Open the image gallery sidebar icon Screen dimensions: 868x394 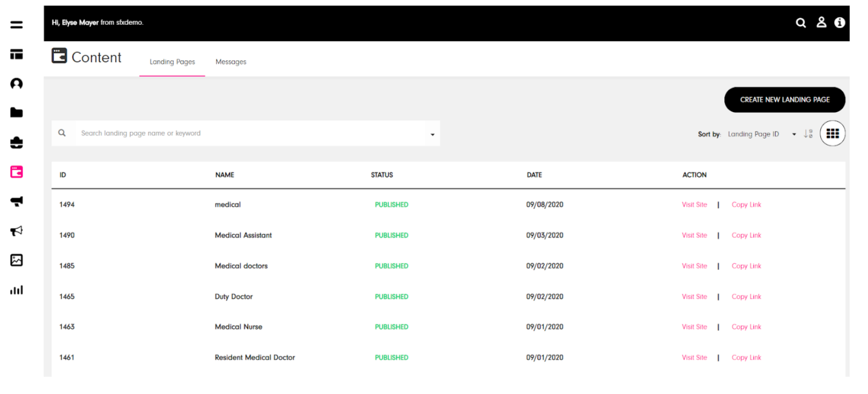click(16, 260)
